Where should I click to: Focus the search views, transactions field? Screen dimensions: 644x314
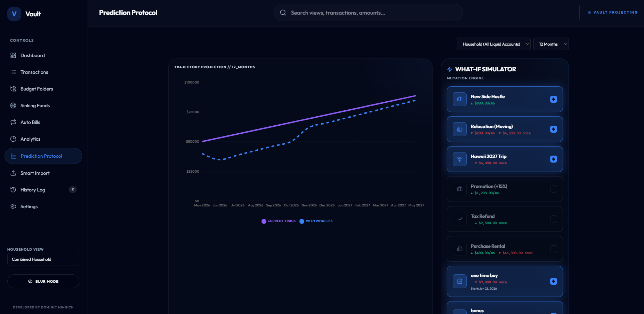pyautogui.click(x=368, y=13)
